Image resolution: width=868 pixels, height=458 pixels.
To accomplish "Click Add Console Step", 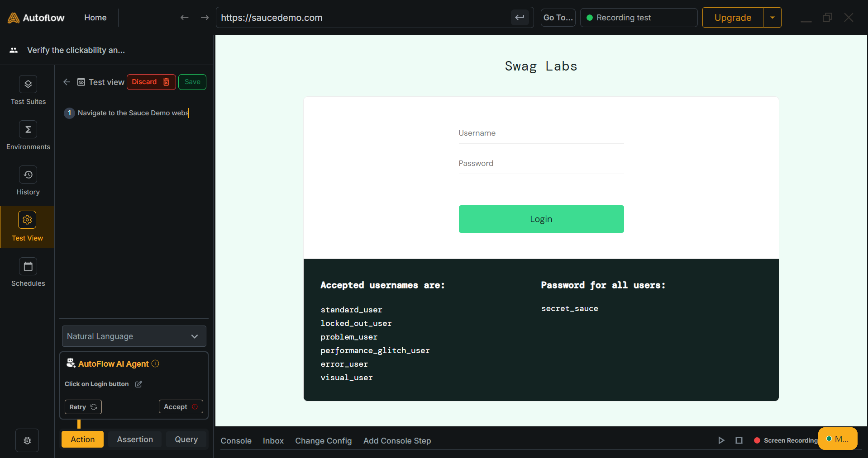I will click(x=397, y=441).
